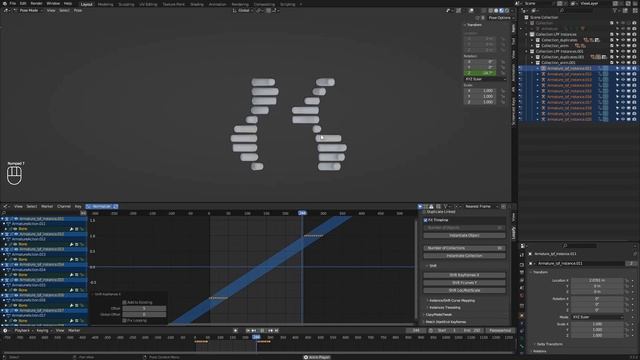Open the File menu in top bar
640x360 pixels.
point(13,3)
